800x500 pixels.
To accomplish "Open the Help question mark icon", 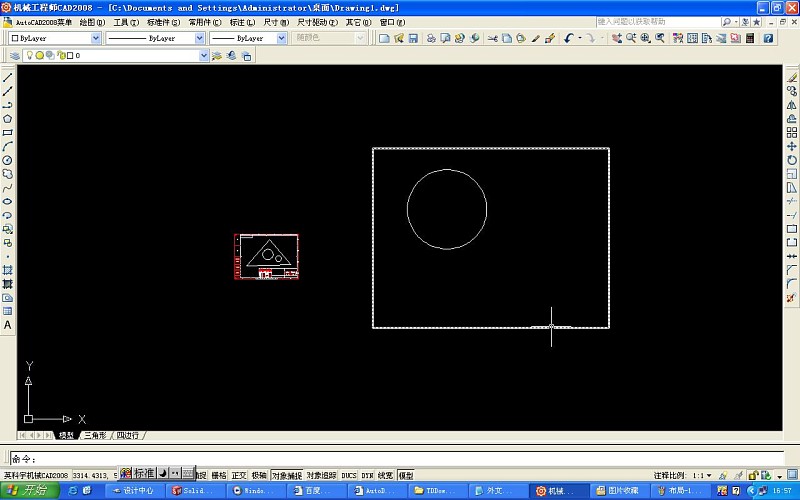I will [x=768, y=38].
